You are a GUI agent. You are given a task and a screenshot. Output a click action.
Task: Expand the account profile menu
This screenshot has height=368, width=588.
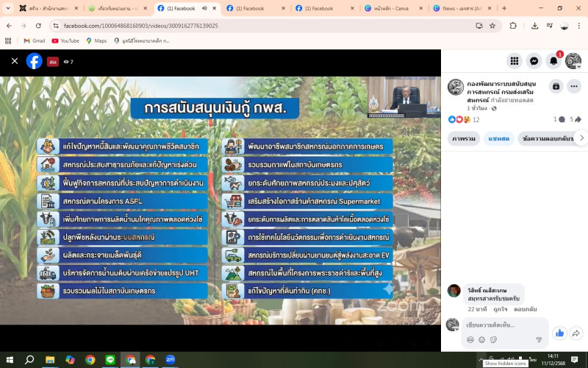coord(573,61)
